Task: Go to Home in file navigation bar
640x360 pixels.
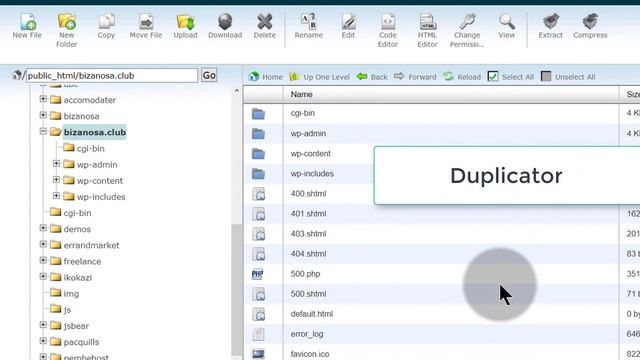Action: (265, 77)
